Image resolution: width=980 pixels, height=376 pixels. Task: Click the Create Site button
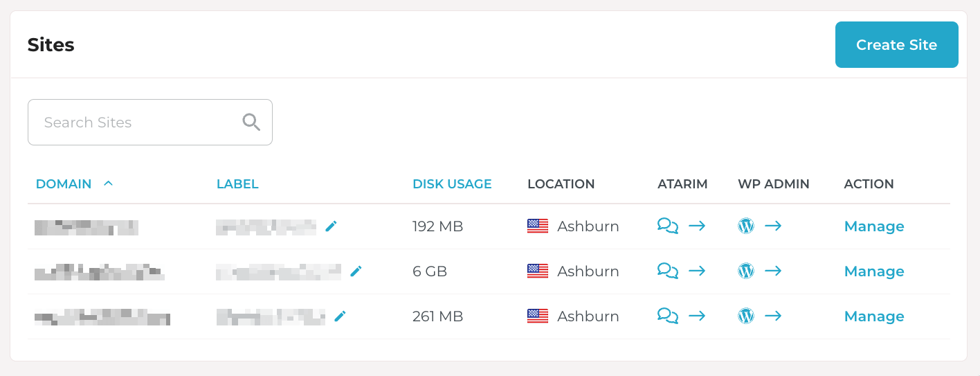[x=896, y=45]
